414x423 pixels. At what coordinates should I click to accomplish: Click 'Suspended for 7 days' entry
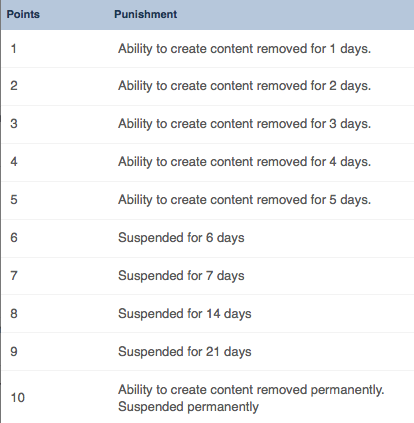pyautogui.click(x=181, y=276)
